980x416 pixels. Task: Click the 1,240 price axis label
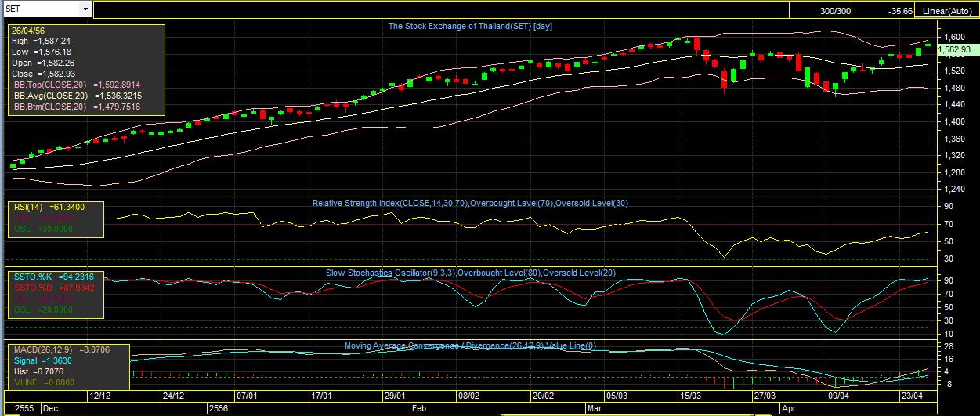point(955,190)
